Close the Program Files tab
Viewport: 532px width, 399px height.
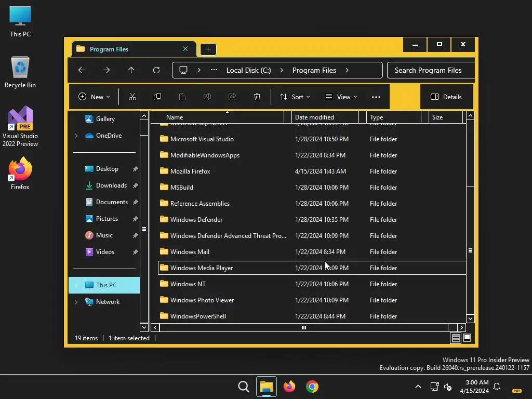[x=185, y=49]
